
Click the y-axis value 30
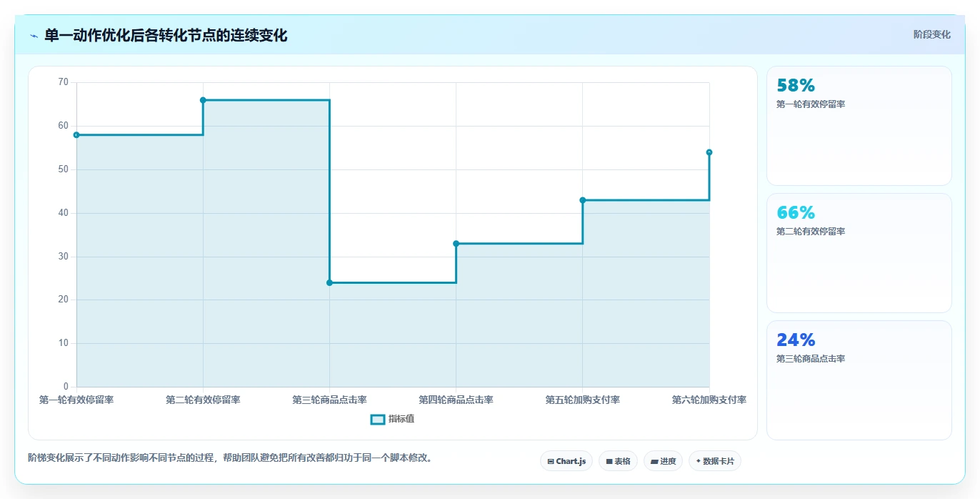click(x=64, y=257)
